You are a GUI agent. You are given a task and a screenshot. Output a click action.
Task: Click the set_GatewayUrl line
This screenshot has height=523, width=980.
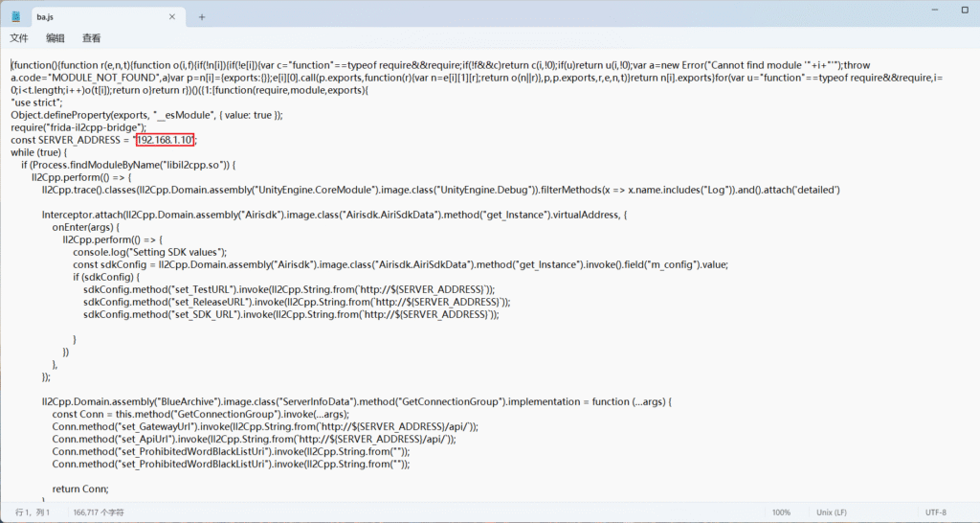(x=265, y=426)
